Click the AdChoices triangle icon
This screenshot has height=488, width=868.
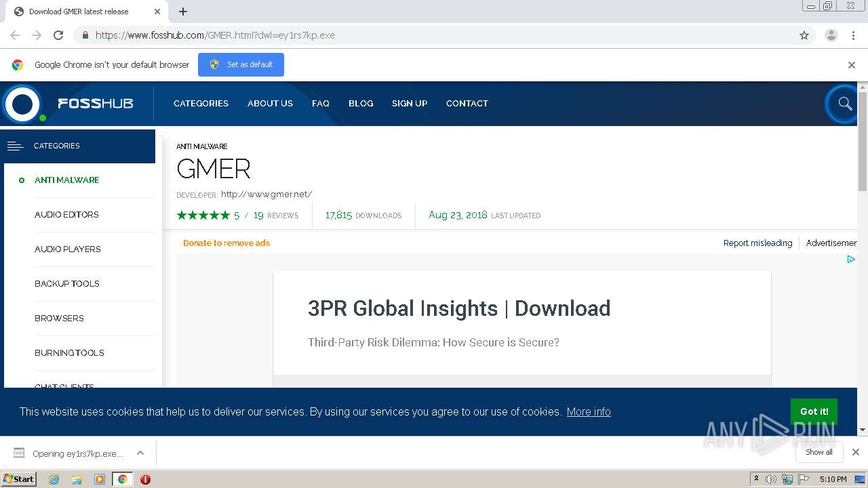click(x=851, y=259)
